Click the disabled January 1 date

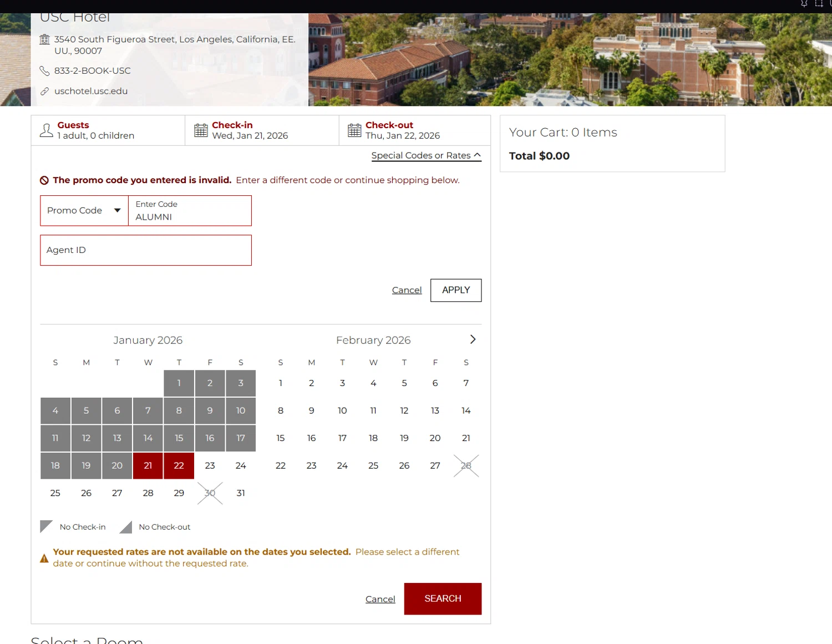[x=179, y=383]
